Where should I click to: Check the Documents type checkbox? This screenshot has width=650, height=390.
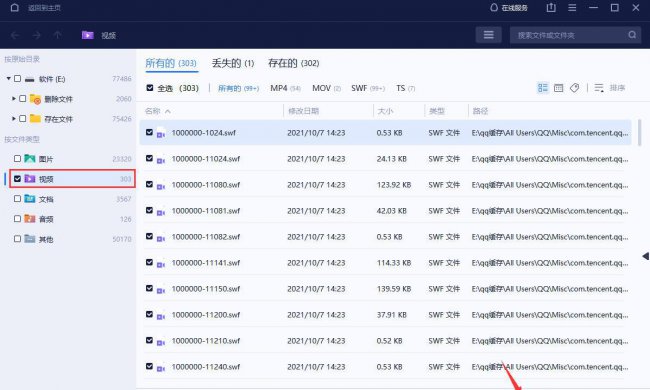click(x=17, y=199)
